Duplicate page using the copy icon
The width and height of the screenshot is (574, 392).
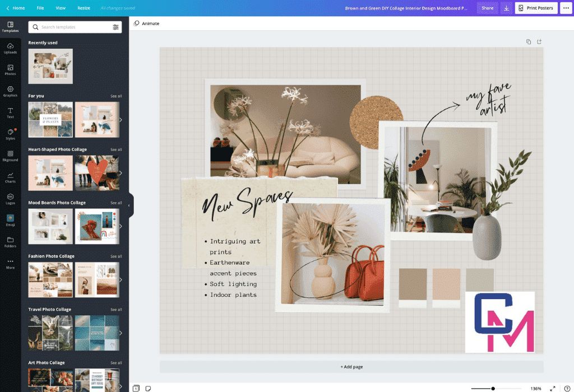(x=529, y=42)
